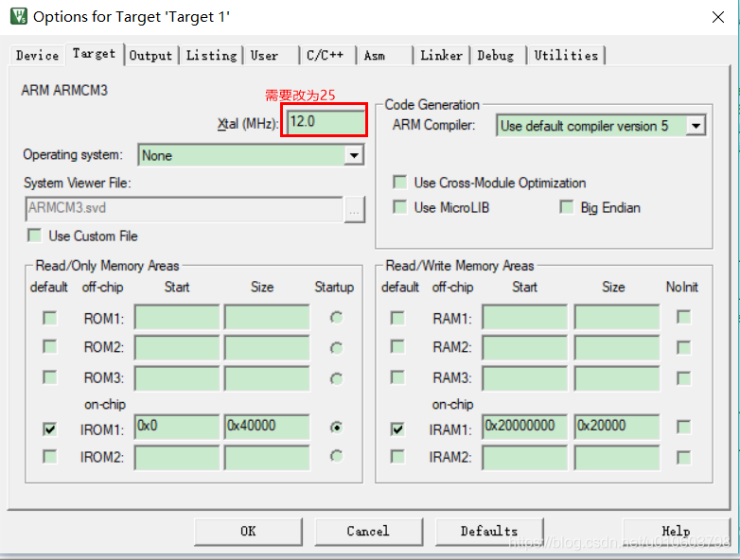Select IROM2 Startup radio button

[x=337, y=456]
